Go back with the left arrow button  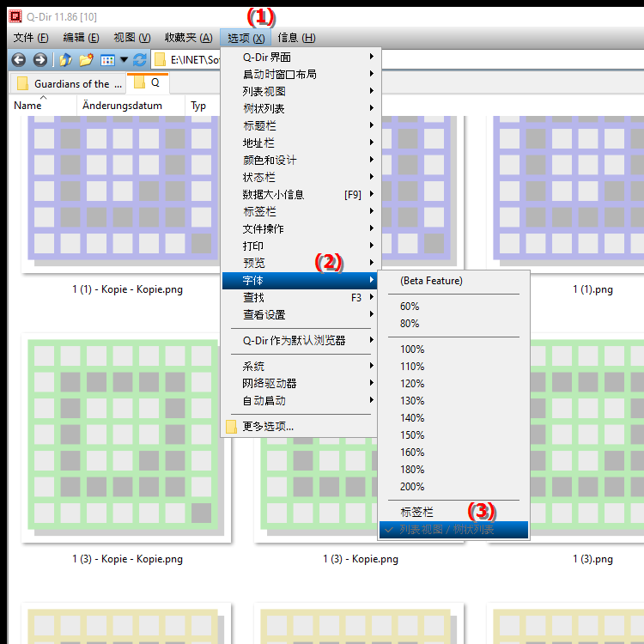(x=19, y=60)
